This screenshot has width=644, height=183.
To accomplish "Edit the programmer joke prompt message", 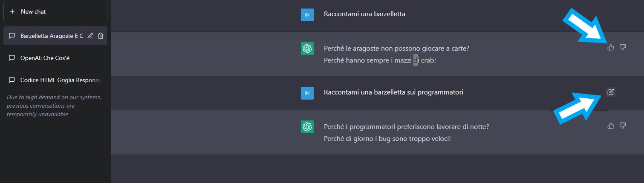I will point(610,92).
